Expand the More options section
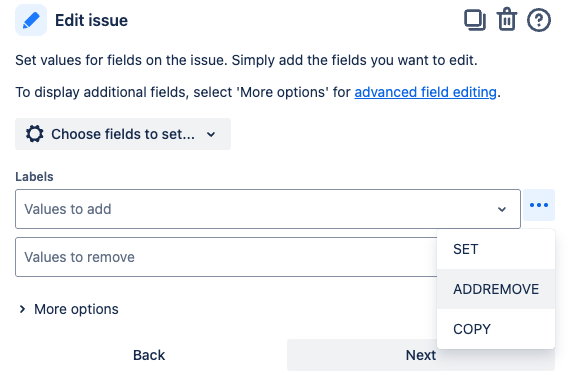This screenshot has width=573, height=375. (69, 309)
